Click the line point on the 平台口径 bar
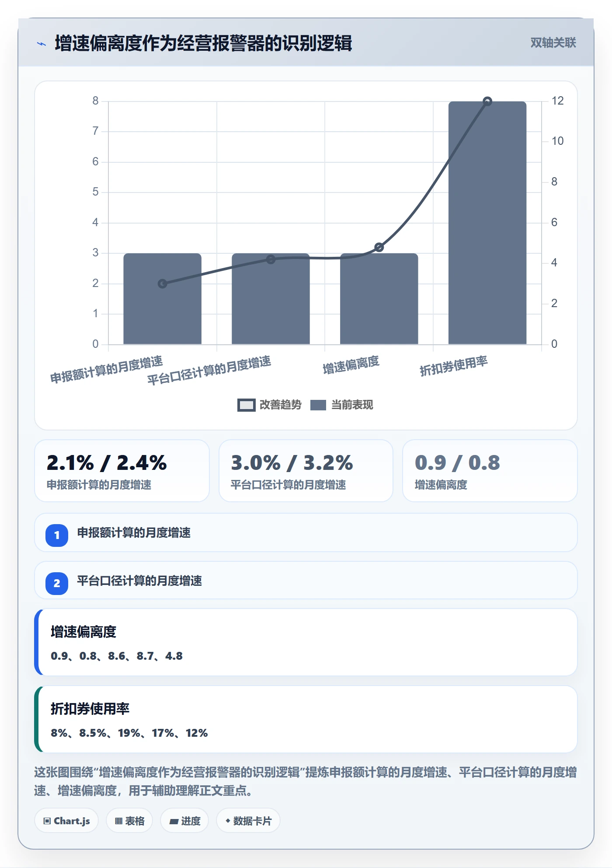This screenshot has width=612, height=868. click(x=271, y=259)
